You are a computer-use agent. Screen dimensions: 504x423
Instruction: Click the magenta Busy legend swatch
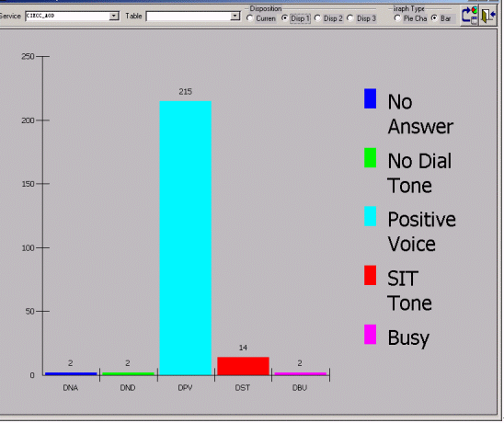[x=371, y=335]
